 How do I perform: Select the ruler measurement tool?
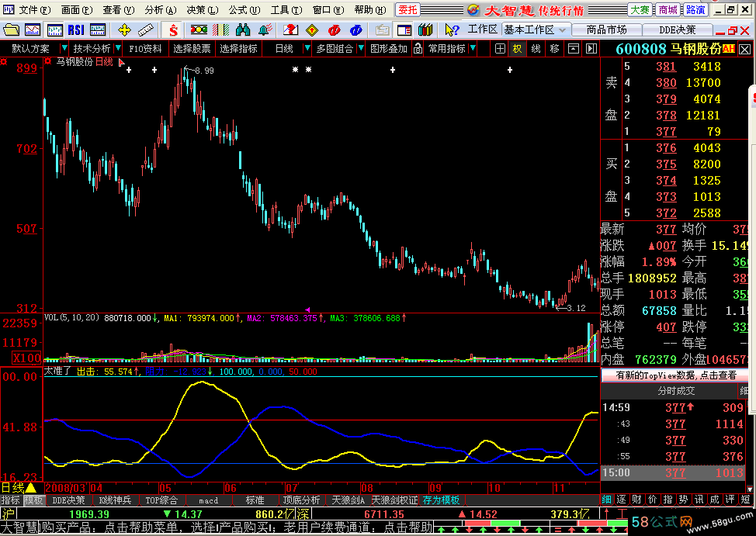[146, 30]
